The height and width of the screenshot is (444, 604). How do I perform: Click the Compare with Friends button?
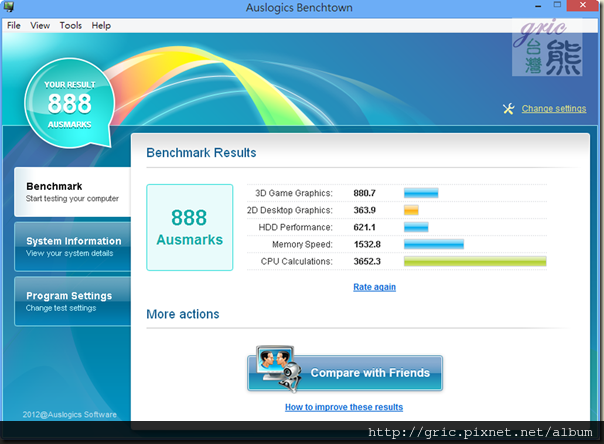[x=345, y=373]
